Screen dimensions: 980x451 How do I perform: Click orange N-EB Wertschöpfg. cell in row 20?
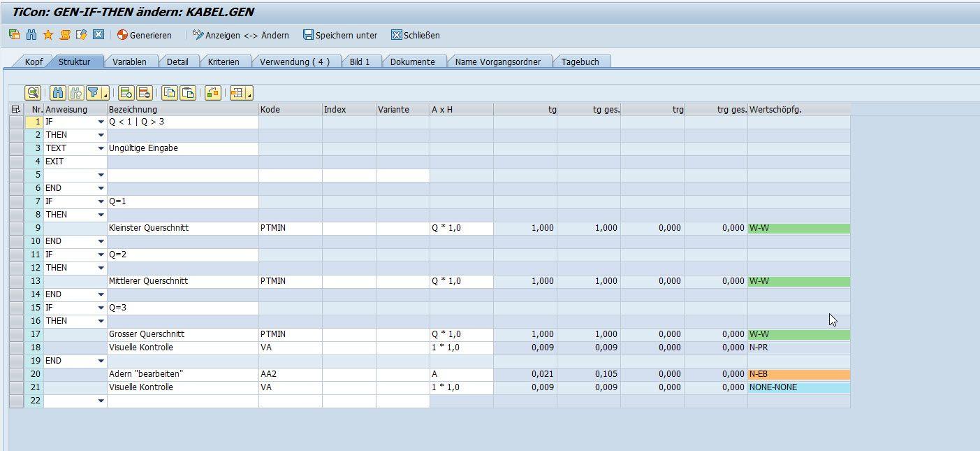click(x=798, y=374)
